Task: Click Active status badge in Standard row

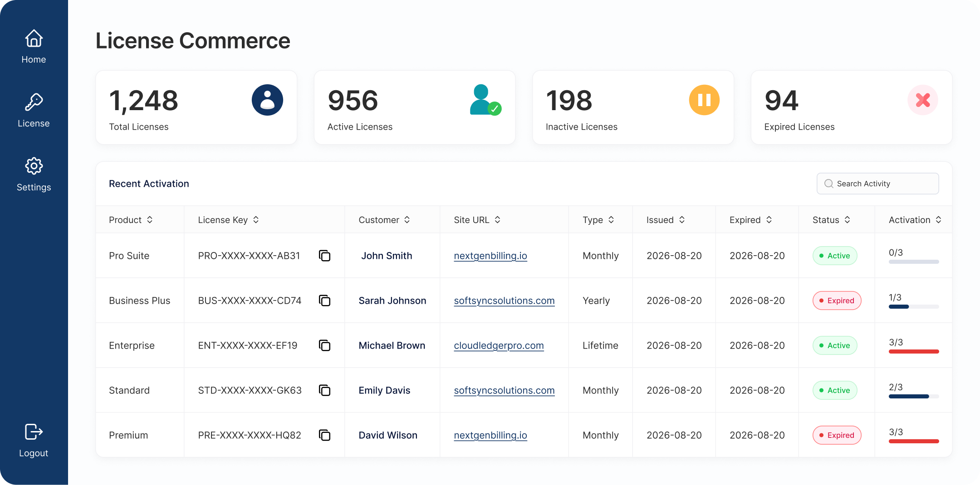Action: [x=835, y=390]
